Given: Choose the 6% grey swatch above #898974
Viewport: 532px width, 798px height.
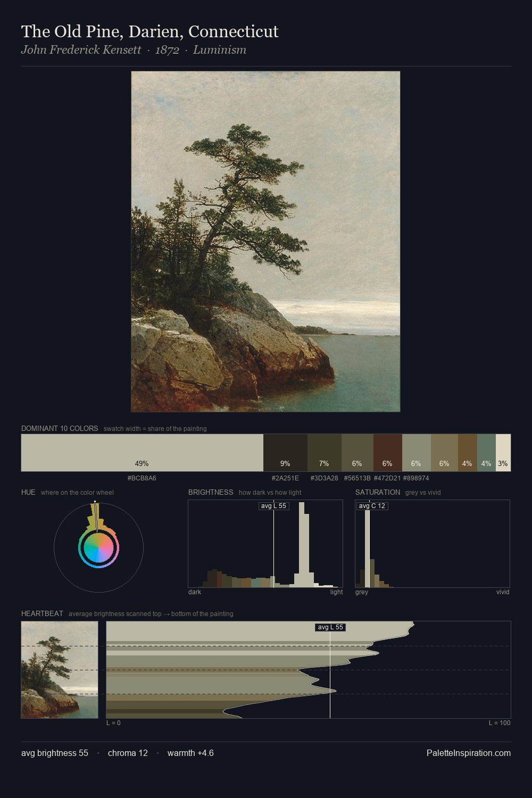Looking at the screenshot, I should pyautogui.click(x=416, y=453).
